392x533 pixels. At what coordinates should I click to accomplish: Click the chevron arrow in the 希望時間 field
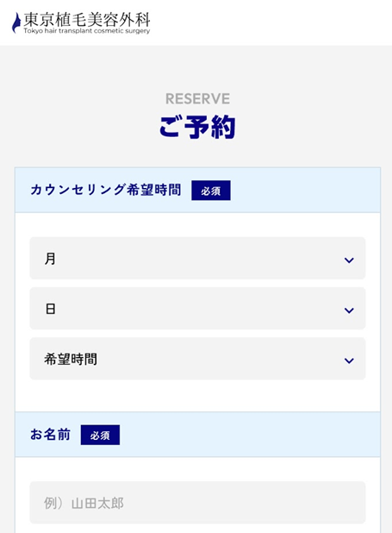[349, 361]
